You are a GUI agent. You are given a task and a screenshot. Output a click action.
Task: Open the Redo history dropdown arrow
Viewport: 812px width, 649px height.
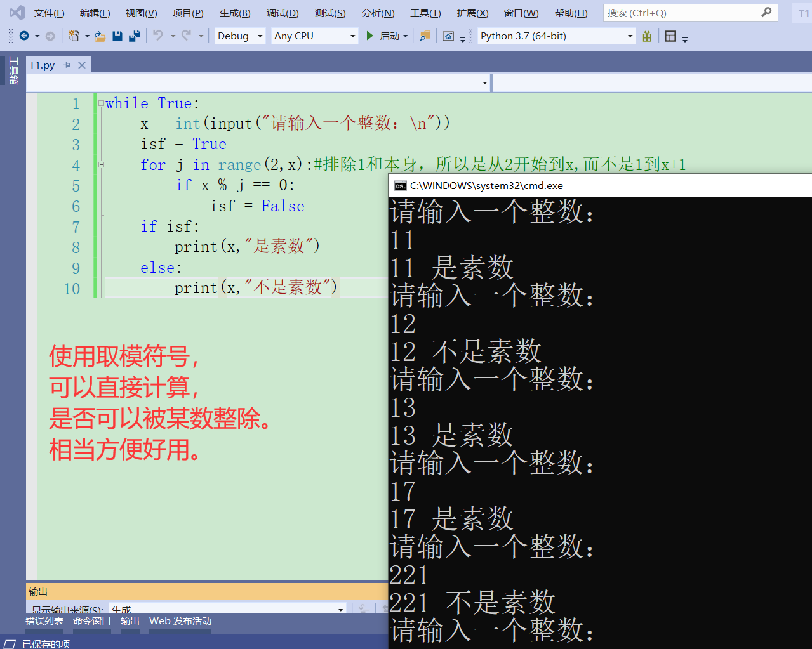point(201,36)
